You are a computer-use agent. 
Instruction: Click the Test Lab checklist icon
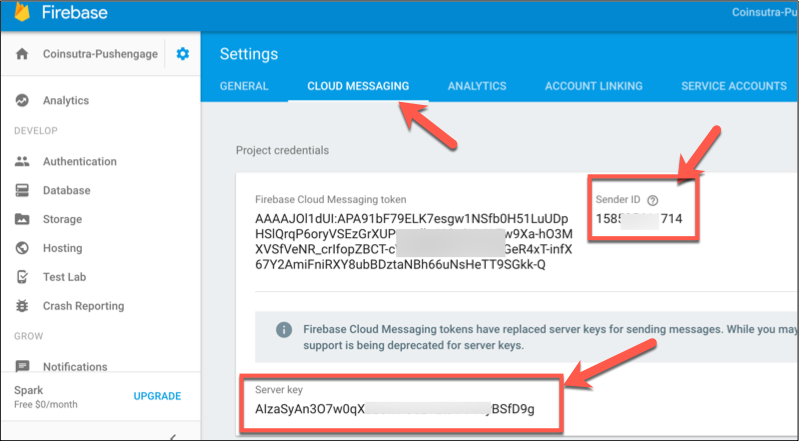(x=22, y=277)
